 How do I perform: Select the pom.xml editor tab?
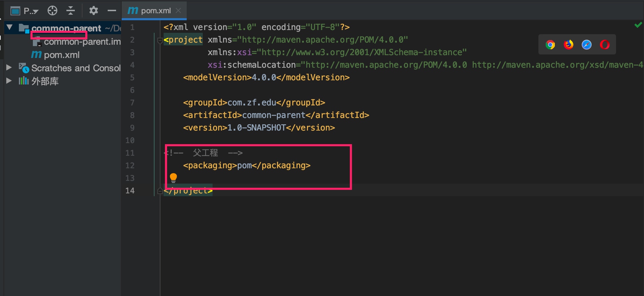click(154, 11)
